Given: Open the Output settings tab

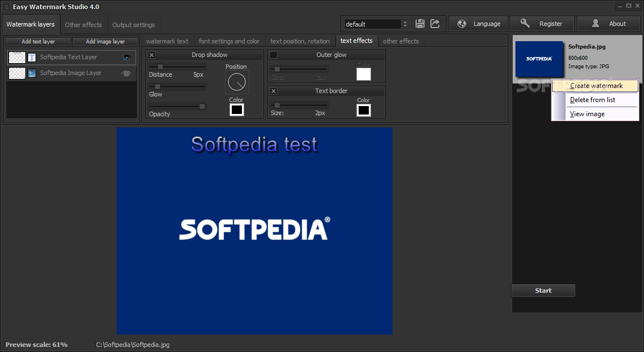Looking at the screenshot, I should pyautogui.click(x=134, y=25).
